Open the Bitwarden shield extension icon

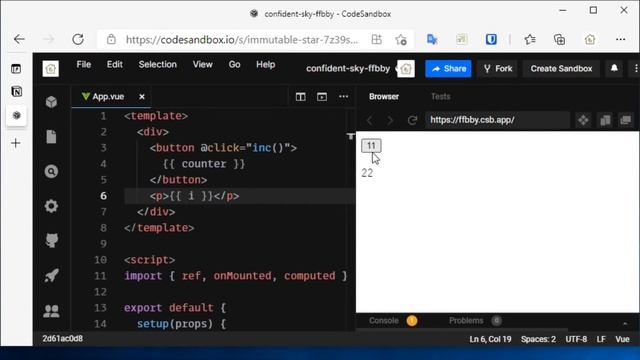point(491,40)
